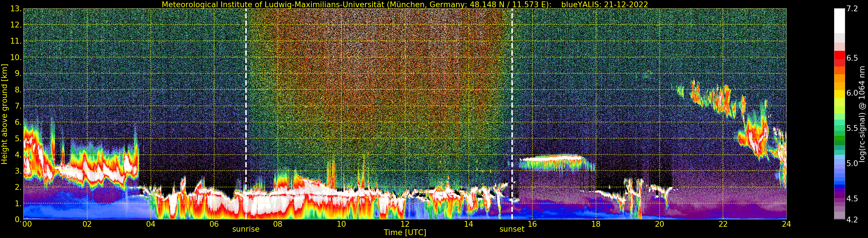Viewport: 868px width, 238px height.
Task: Click the green segment of the colorbar
Action: coord(839,139)
